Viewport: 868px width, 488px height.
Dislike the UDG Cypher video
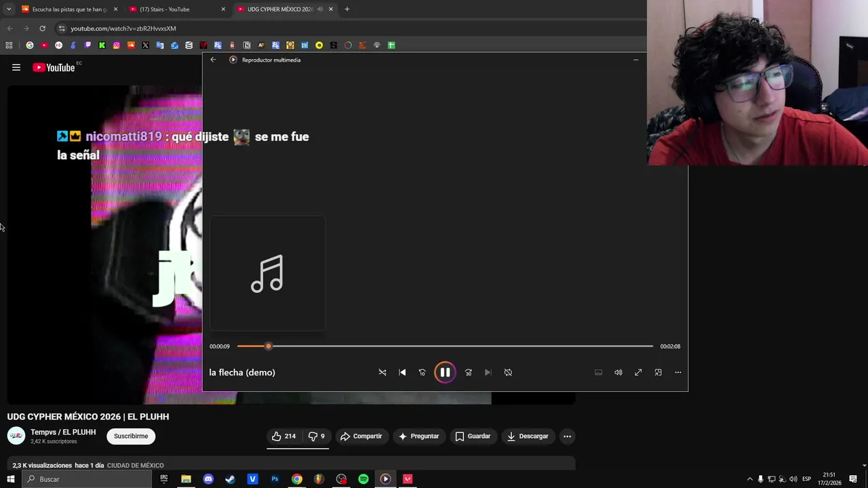(x=316, y=436)
